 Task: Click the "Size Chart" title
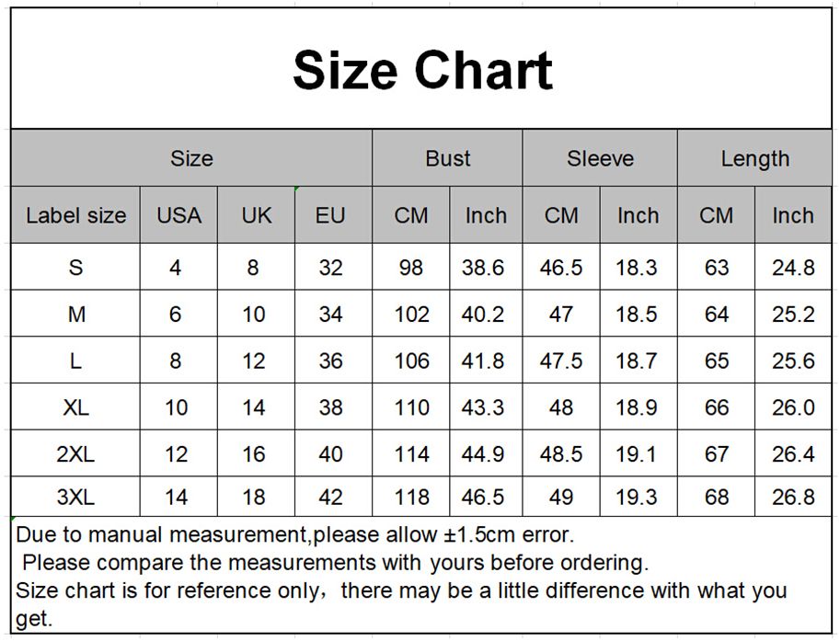(422, 70)
